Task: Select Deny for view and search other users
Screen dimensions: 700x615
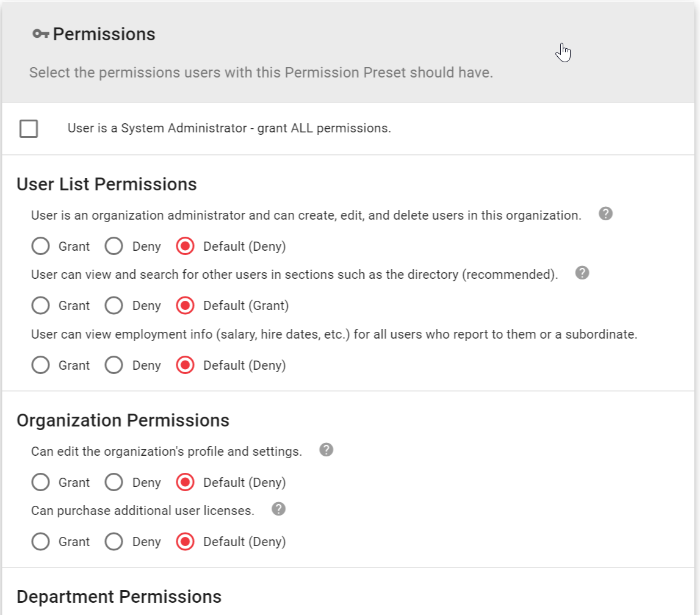Action: 114,305
